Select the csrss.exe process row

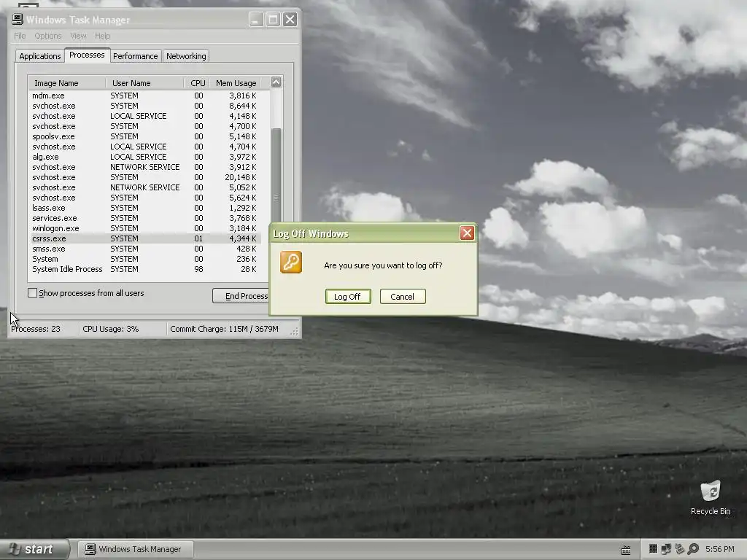pos(145,238)
